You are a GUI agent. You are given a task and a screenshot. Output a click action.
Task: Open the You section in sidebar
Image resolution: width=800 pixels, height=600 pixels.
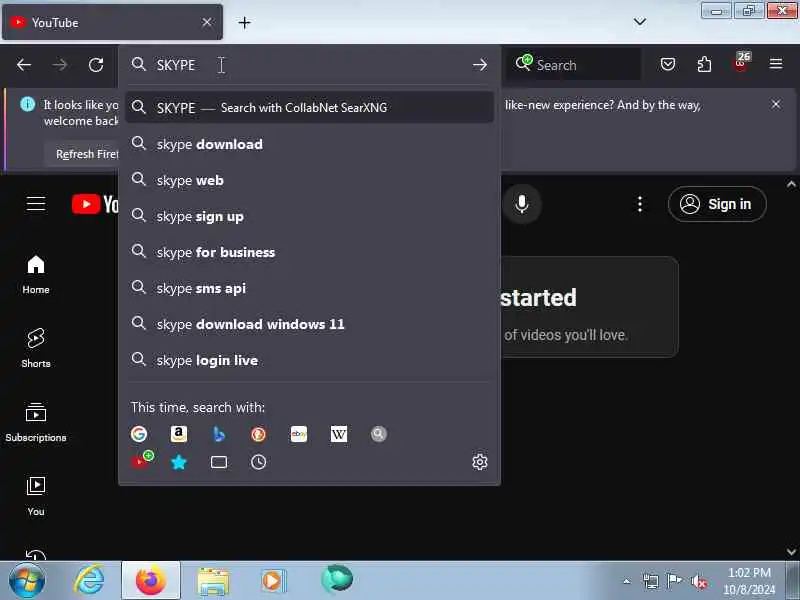click(x=36, y=496)
